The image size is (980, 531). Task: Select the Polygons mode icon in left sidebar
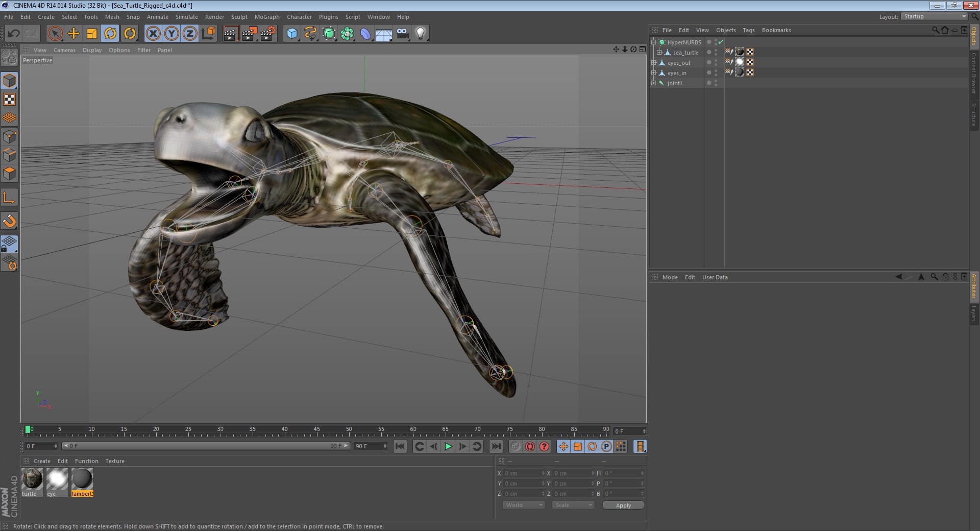(x=10, y=173)
